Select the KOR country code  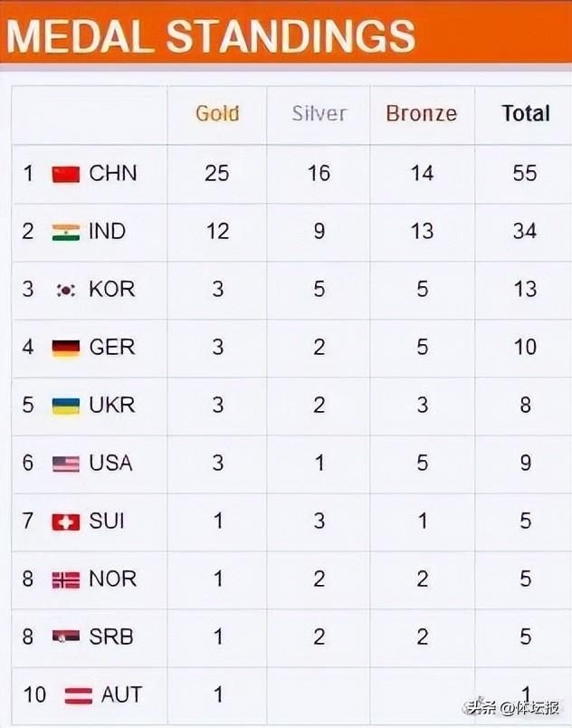coord(111,289)
